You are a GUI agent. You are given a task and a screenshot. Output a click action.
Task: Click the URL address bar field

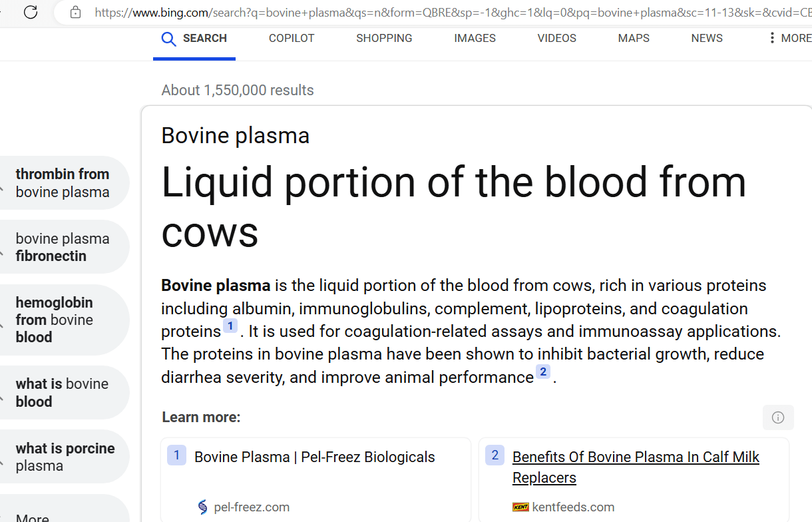[433, 12]
